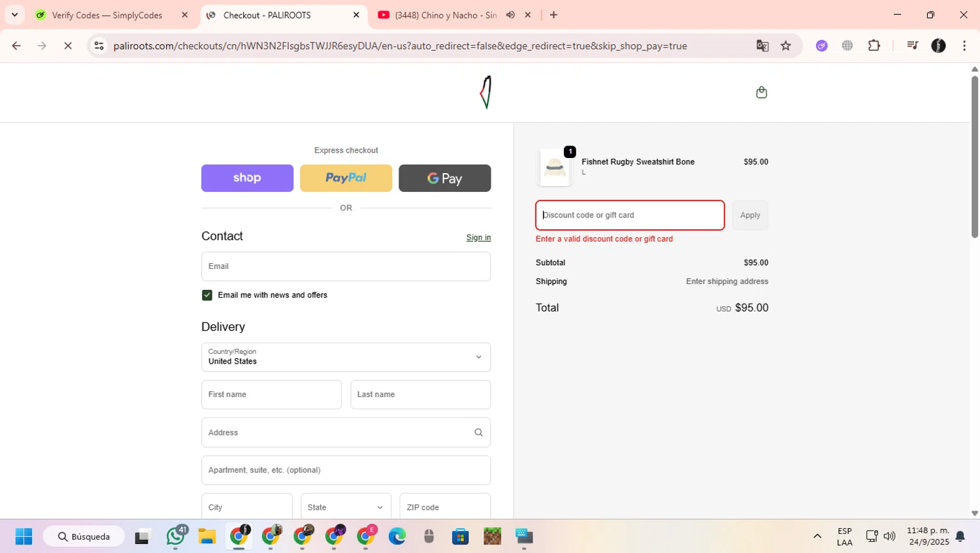Image resolution: width=980 pixels, height=553 pixels.
Task: Click the ZIP code field
Action: (x=445, y=507)
